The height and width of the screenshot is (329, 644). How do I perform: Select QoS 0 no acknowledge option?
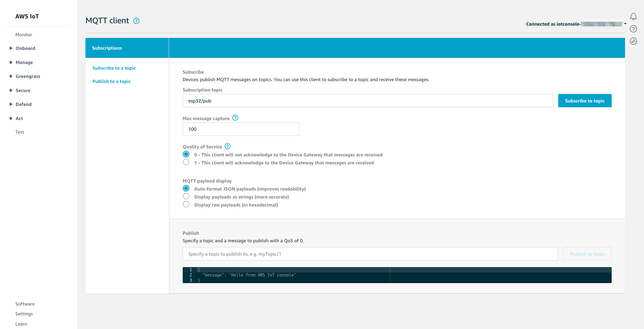tap(186, 154)
